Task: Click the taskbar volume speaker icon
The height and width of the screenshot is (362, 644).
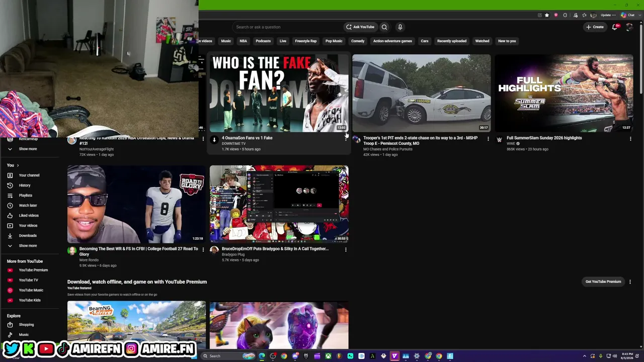Action: pyautogui.click(x=614, y=356)
